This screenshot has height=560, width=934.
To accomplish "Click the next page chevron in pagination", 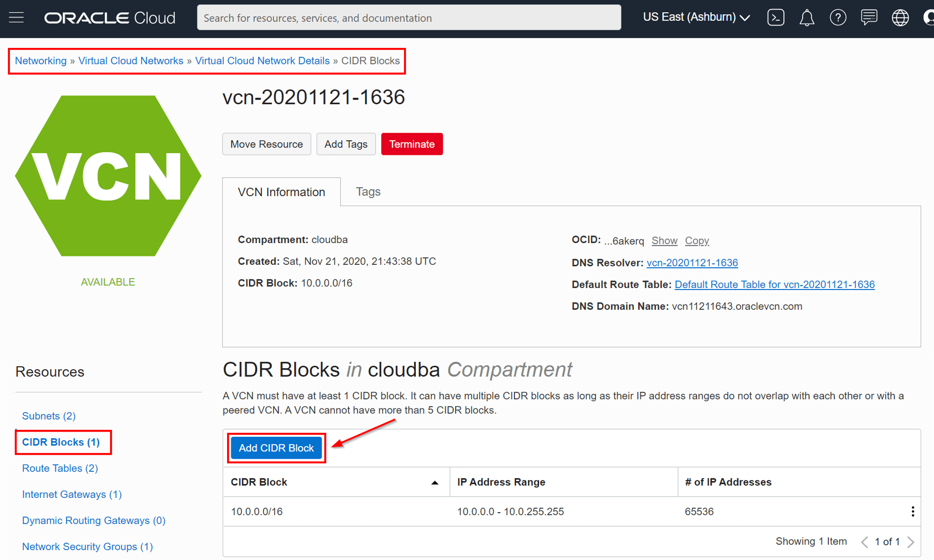I will click(910, 542).
